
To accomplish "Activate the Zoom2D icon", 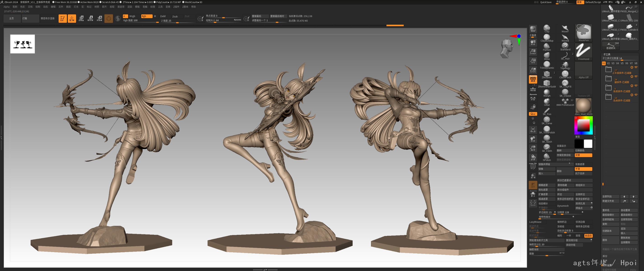I will point(533,51).
